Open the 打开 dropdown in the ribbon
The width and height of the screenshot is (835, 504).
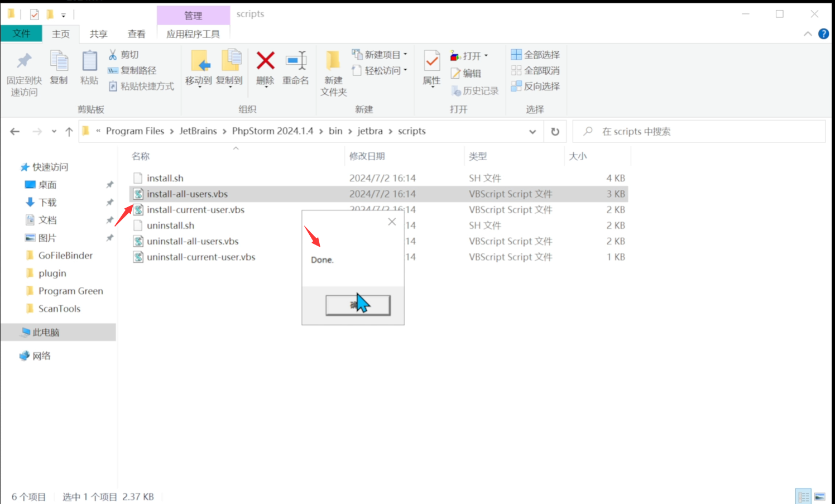click(469, 56)
